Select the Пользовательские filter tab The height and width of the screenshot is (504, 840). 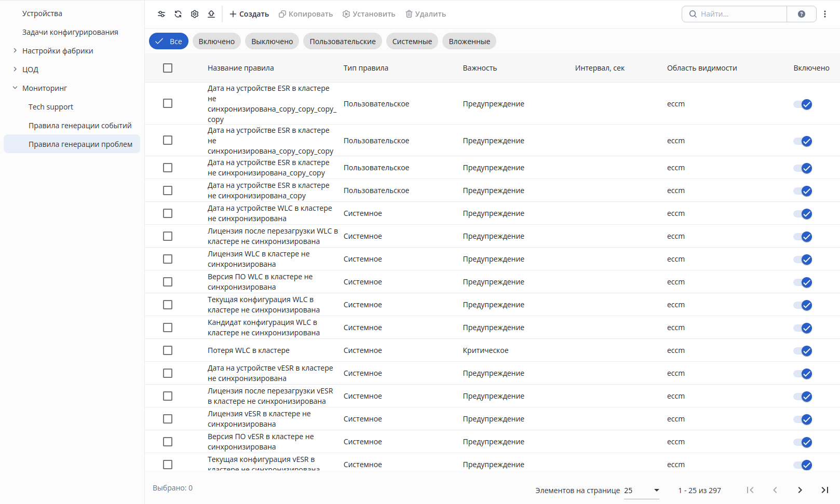343,42
